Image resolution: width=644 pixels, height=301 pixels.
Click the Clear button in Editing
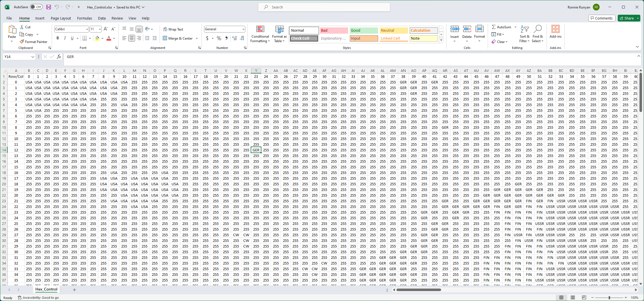499,42
